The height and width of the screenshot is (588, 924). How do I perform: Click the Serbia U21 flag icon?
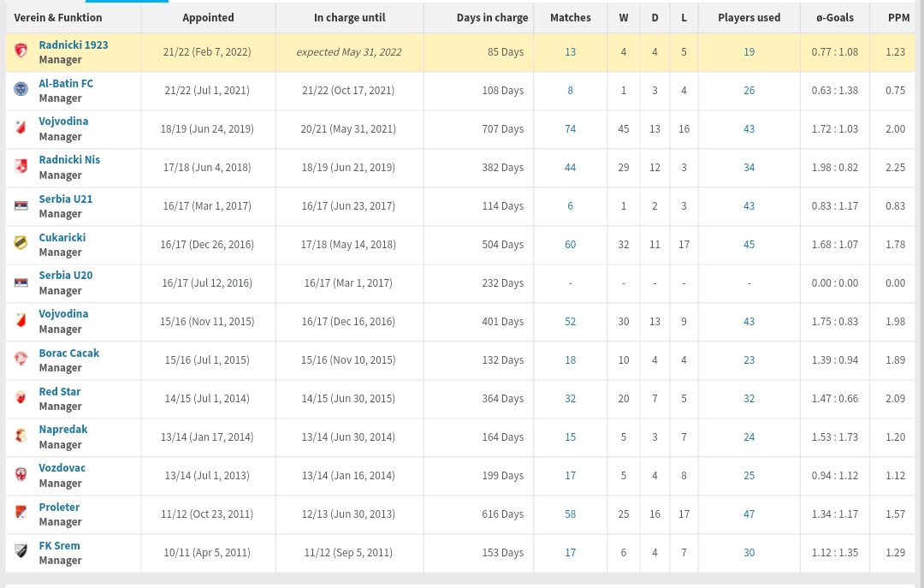click(x=21, y=205)
